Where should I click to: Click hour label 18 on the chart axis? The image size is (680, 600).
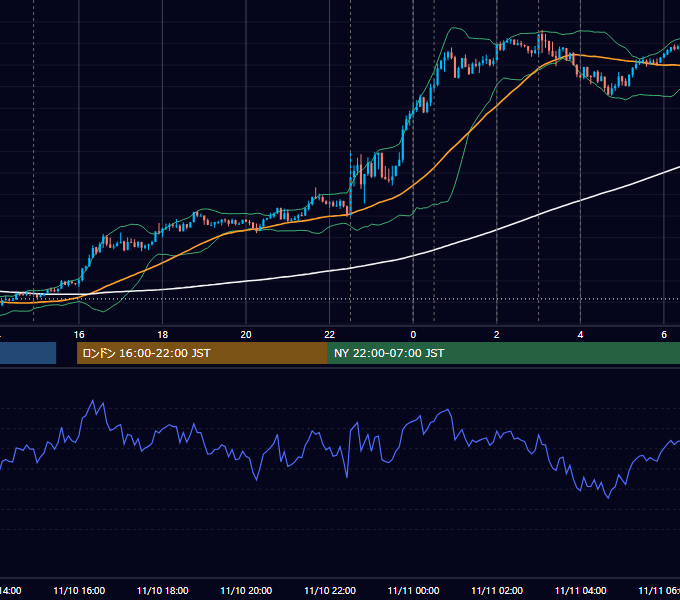pyautogui.click(x=163, y=335)
